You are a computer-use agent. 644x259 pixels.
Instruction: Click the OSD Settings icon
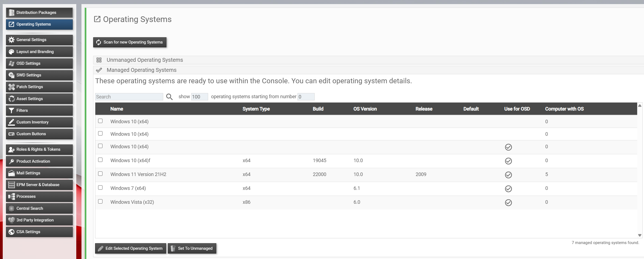(11, 63)
